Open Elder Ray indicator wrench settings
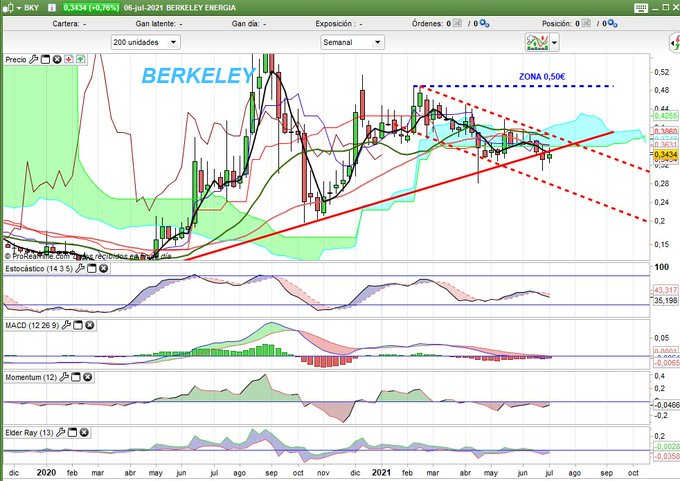680x481 pixels. [61, 432]
